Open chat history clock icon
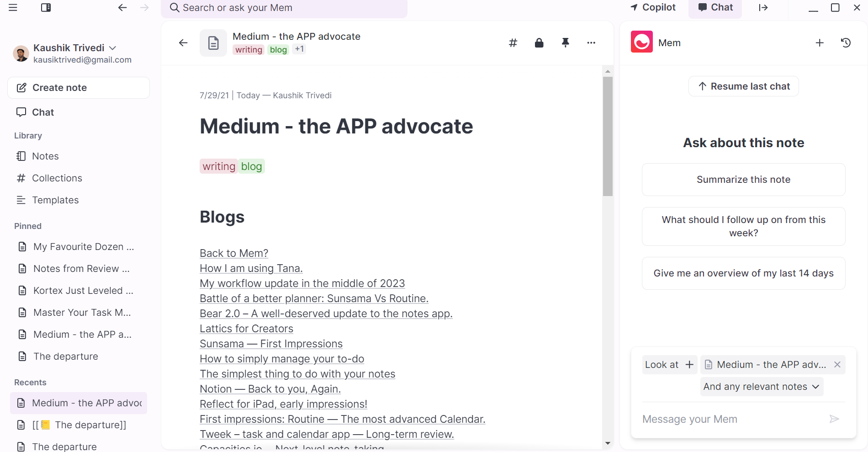Viewport: 868px width, 452px height. click(846, 43)
